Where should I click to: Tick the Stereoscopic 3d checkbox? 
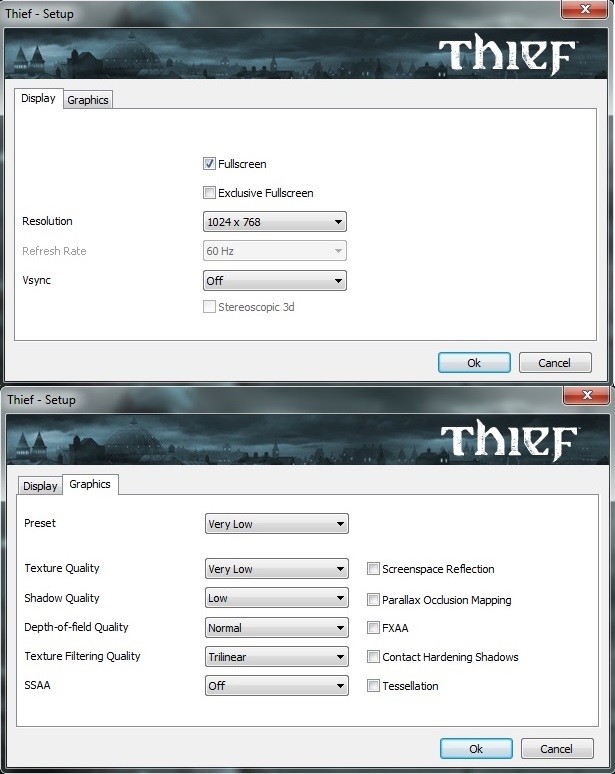(209, 307)
